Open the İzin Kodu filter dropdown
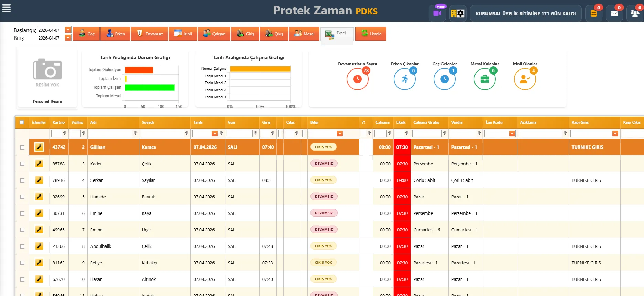This screenshot has width=644, height=296. pyautogui.click(x=512, y=134)
